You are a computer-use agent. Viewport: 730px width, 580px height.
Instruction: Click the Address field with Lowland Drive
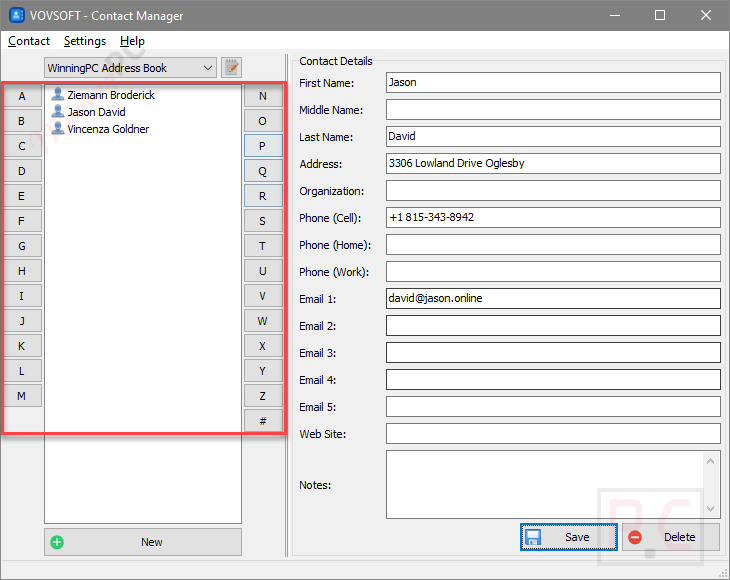[553, 164]
